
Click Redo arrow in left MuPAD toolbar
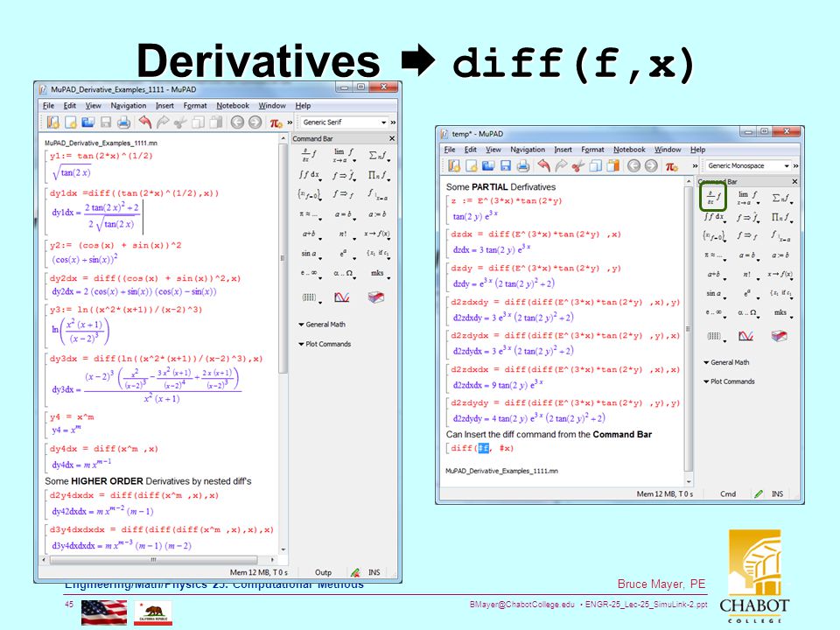(x=163, y=122)
